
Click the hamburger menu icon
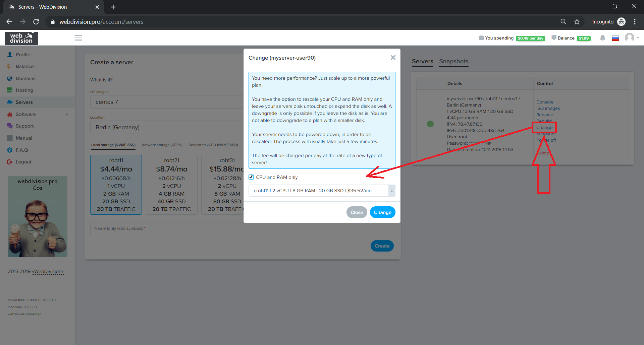tap(78, 38)
